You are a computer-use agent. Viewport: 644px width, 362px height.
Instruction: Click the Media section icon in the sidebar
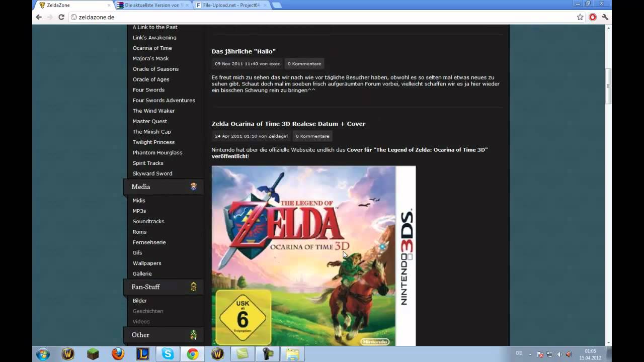194,187
